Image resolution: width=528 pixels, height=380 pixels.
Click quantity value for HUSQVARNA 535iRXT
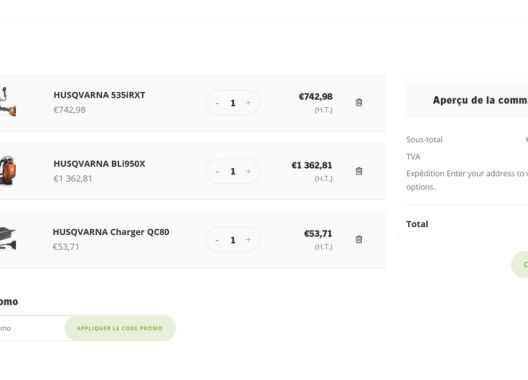(233, 103)
